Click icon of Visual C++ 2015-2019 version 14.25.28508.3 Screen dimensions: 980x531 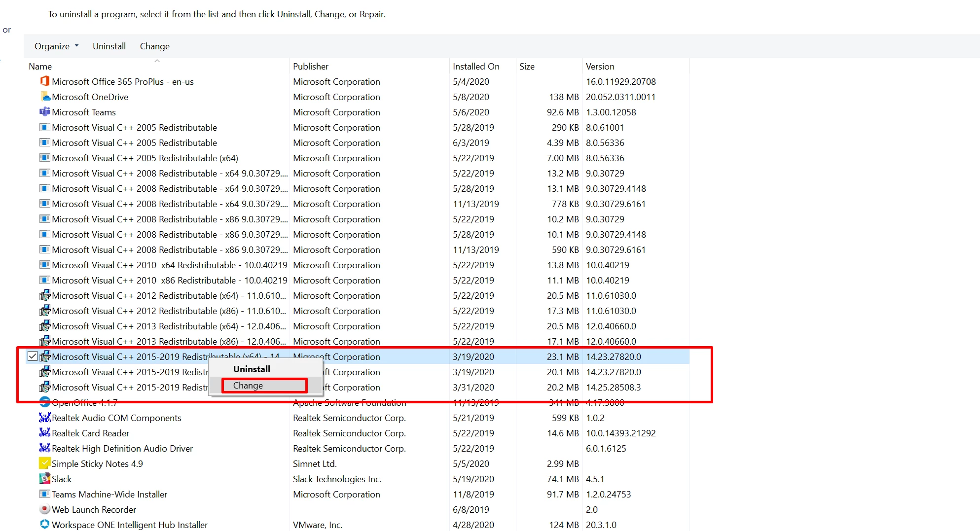44,387
